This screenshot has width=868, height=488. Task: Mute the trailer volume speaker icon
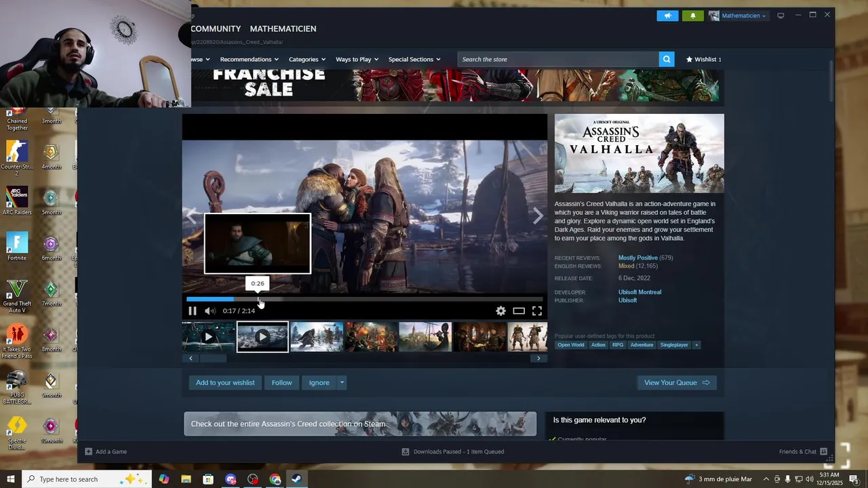(x=210, y=310)
